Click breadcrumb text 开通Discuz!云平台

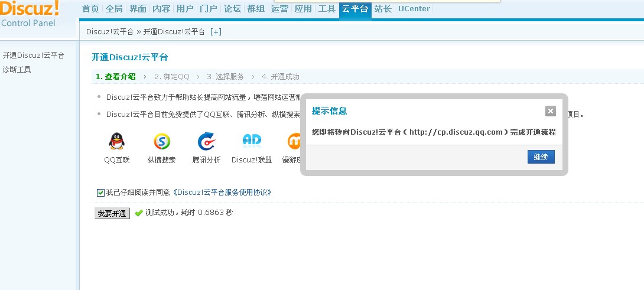click(x=174, y=32)
